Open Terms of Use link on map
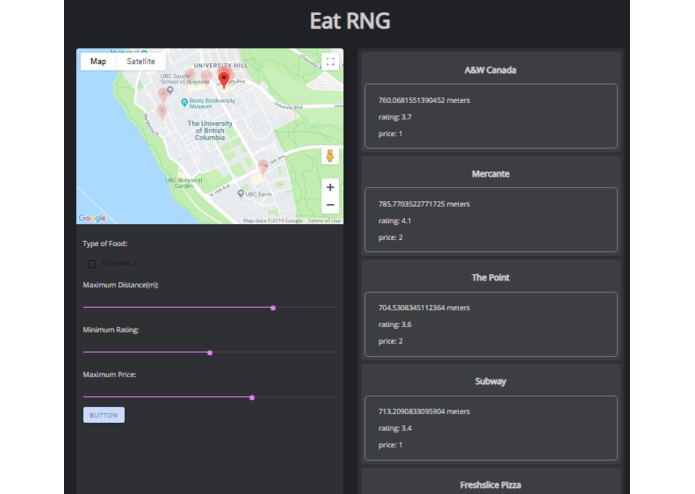The image size is (695, 494). [324, 220]
